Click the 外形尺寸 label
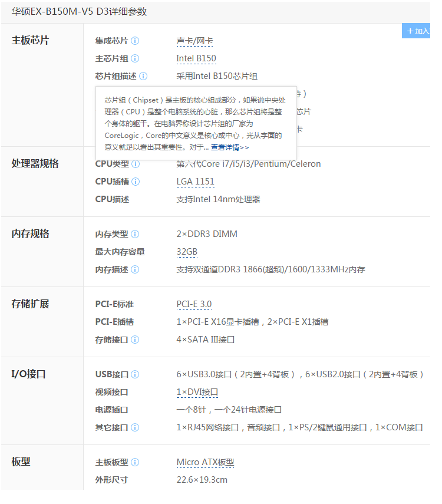Screen dimensions: 442x504 click(x=111, y=480)
